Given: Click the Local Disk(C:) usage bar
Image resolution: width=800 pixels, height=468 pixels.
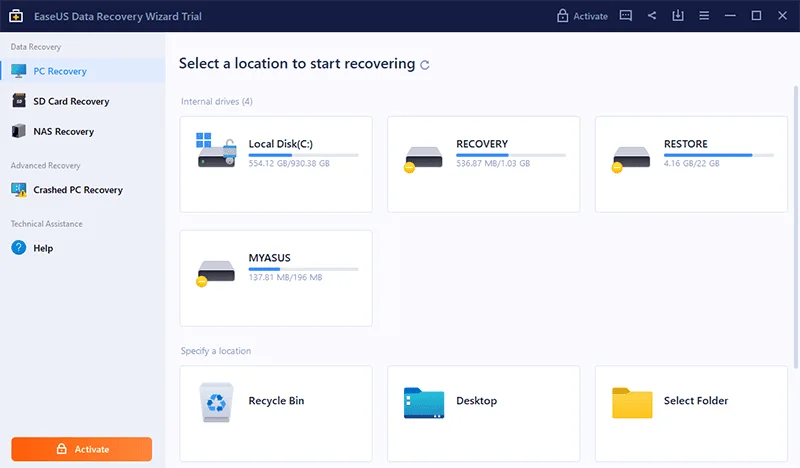Looking at the screenshot, I should click(303, 155).
